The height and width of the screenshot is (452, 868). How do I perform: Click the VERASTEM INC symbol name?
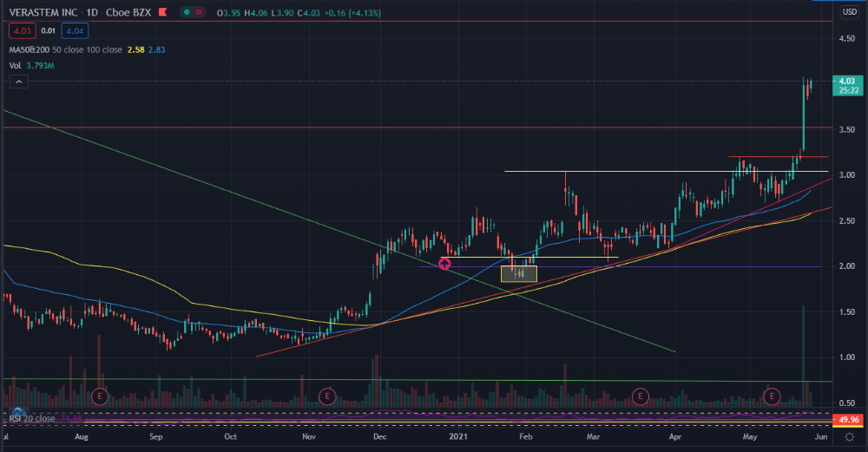click(x=43, y=14)
